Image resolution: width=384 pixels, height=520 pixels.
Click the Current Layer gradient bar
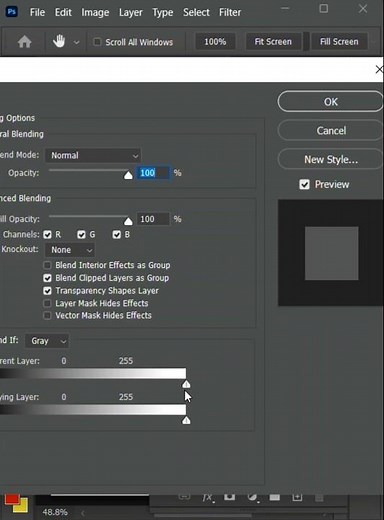[x=93, y=373]
